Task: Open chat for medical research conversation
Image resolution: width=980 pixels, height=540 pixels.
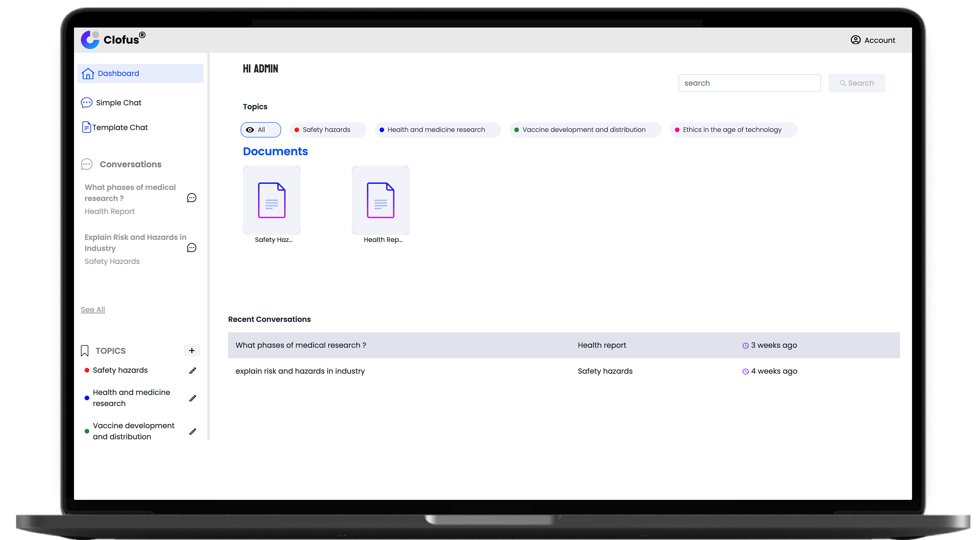Action: coord(191,198)
